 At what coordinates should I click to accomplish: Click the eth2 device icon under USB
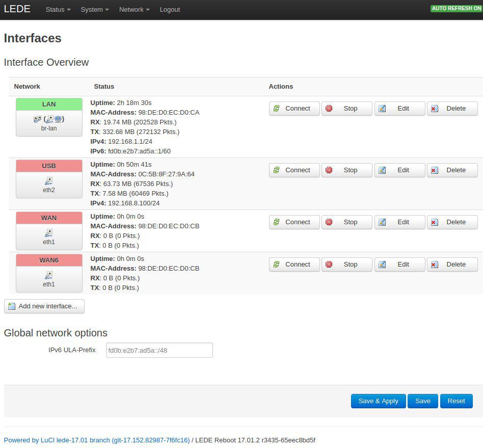[49, 181]
